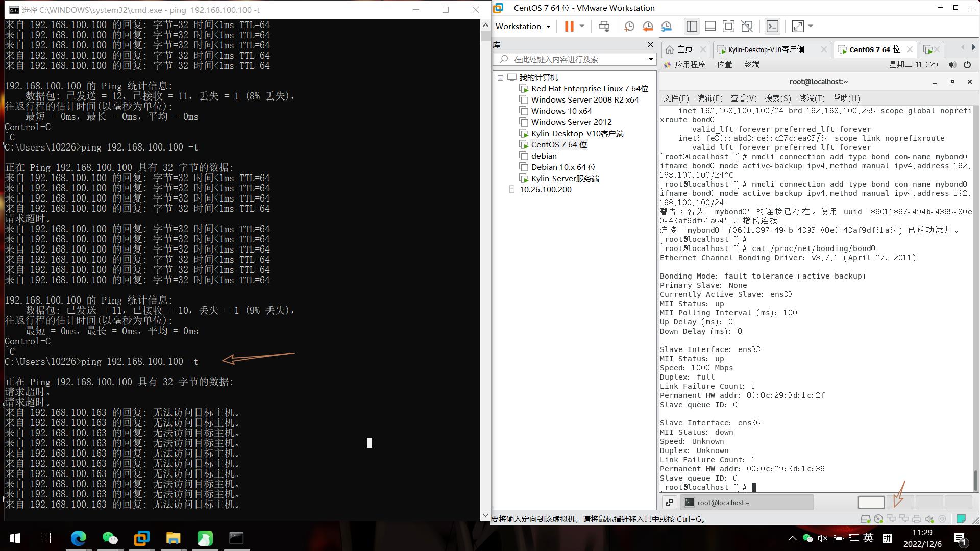Screen dimensions: 980x551
Task: Click the cmd window scroll-up arrow
Action: [x=485, y=25]
